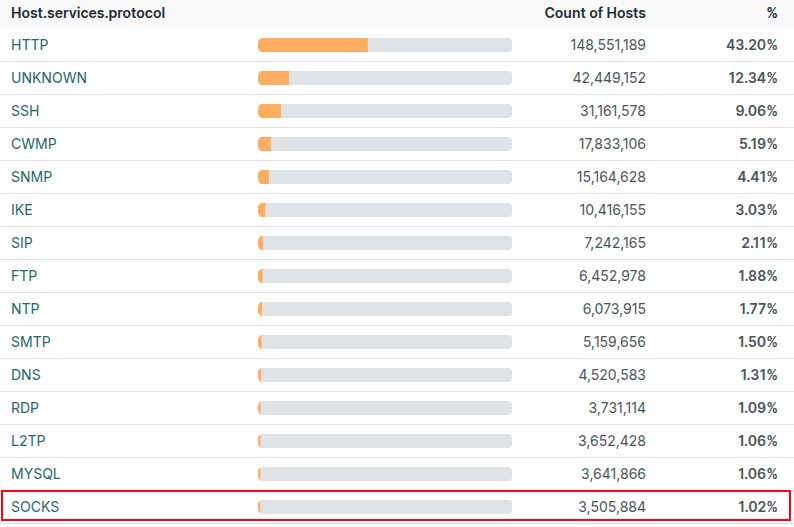The width and height of the screenshot is (794, 527).
Task: Select the SSH protocol link
Action: (x=25, y=111)
